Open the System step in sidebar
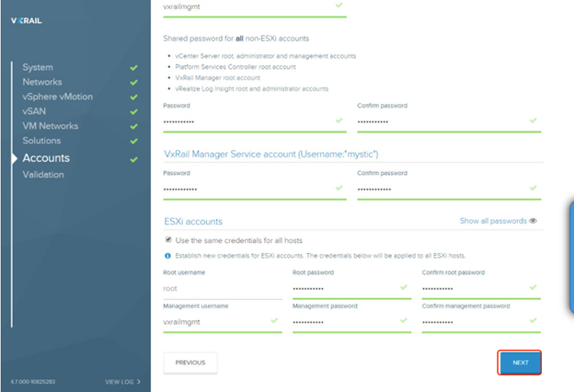 pos(38,67)
